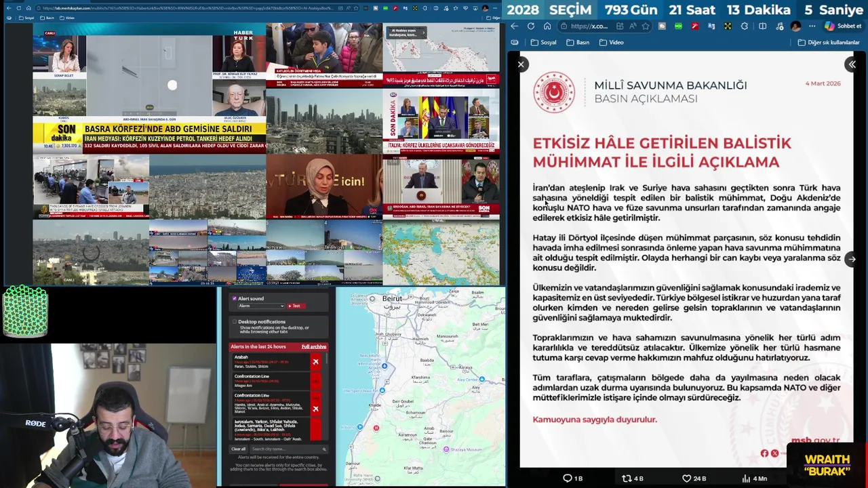
Task: Go back in the left browser window
Action: [x=9, y=8]
